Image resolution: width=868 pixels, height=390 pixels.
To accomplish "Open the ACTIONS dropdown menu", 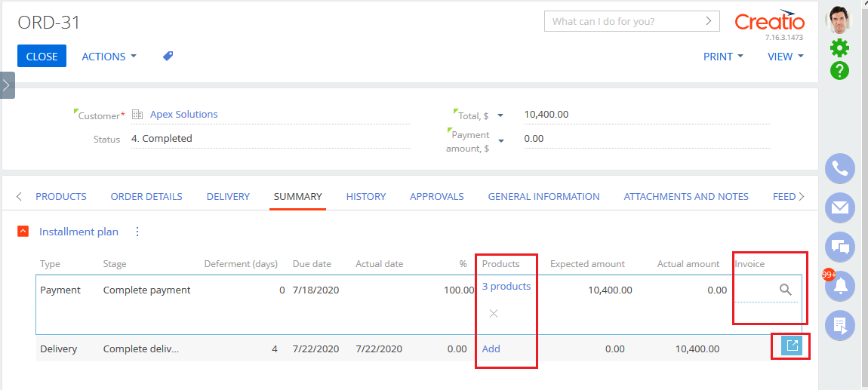I will 109,57.
